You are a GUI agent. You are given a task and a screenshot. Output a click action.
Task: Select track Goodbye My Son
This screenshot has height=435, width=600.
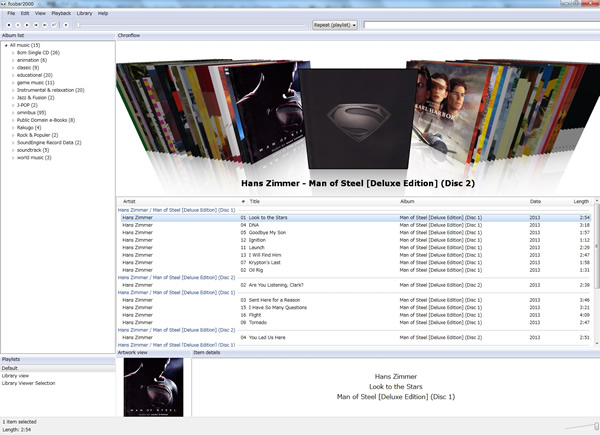356,233
